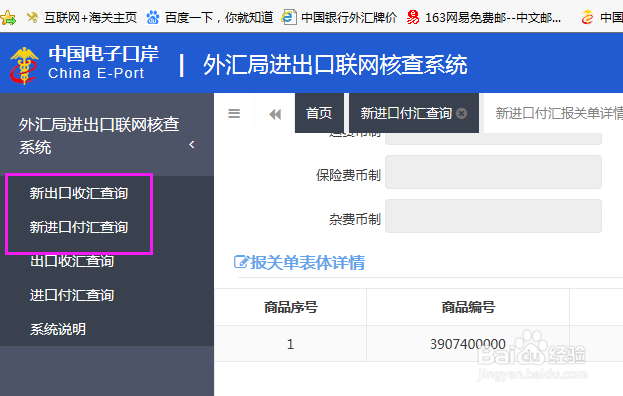Click the 保险费币制 label

pyautogui.click(x=348, y=175)
